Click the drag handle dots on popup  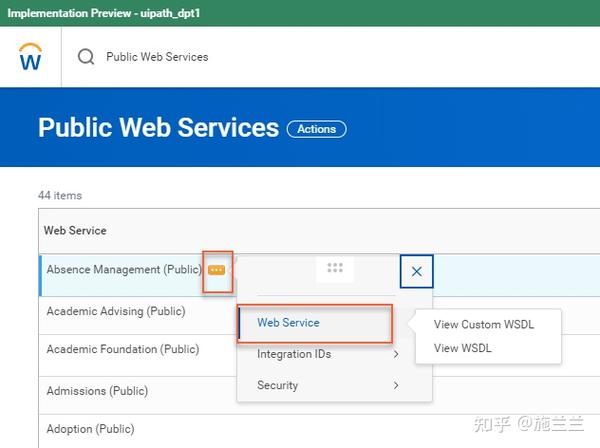[x=335, y=268]
